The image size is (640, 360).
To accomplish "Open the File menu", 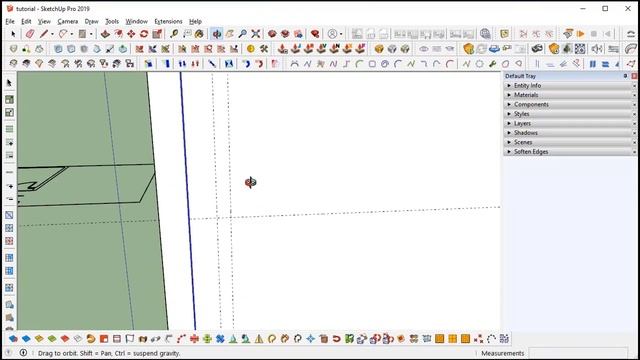I will coord(10,21).
